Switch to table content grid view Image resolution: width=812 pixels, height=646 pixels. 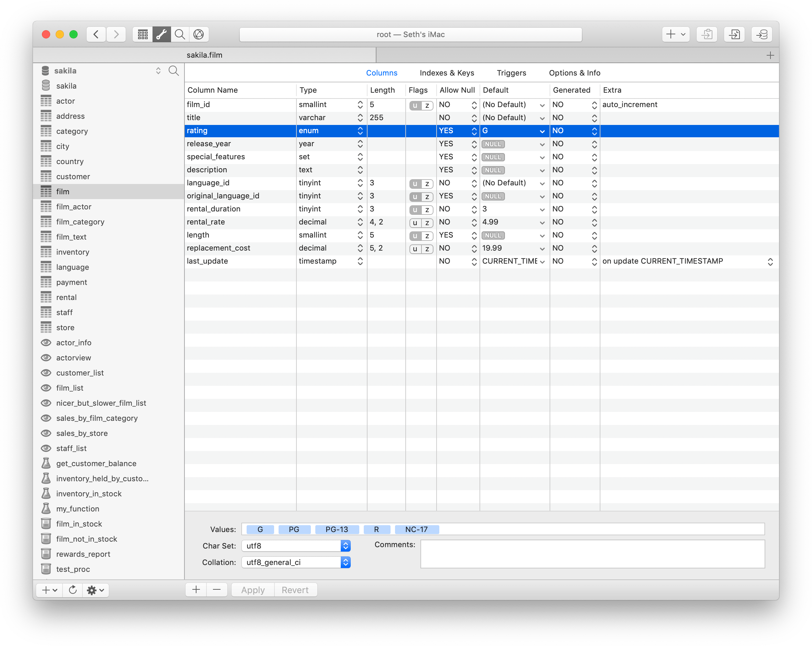click(x=142, y=34)
